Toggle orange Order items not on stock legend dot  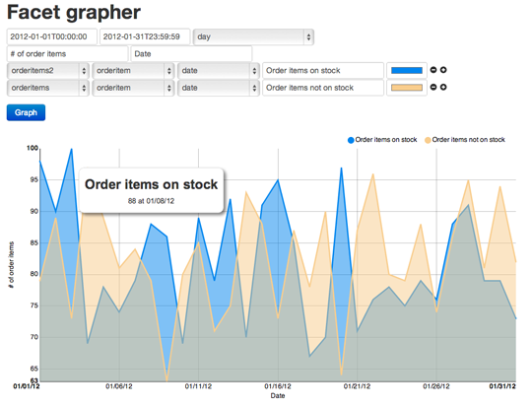[x=428, y=140]
